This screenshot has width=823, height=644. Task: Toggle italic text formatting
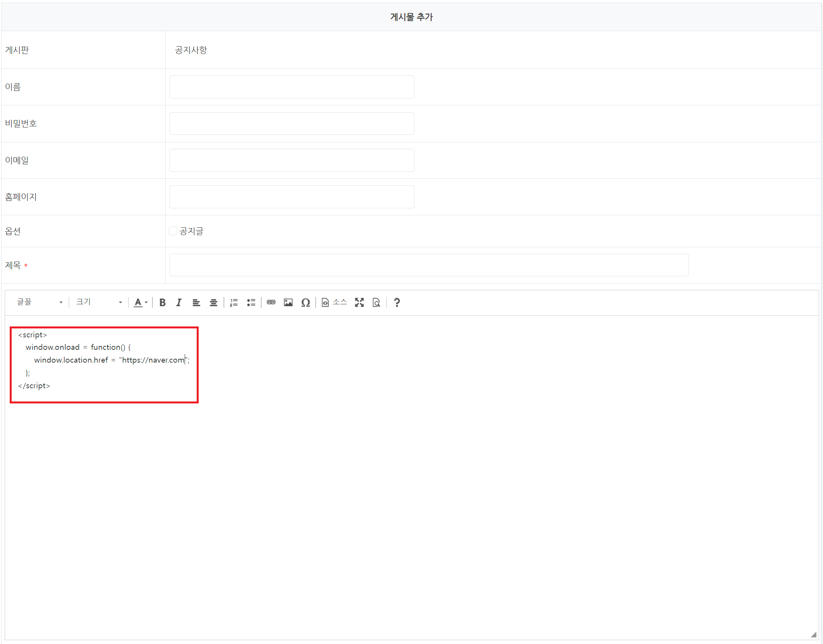coord(179,302)
